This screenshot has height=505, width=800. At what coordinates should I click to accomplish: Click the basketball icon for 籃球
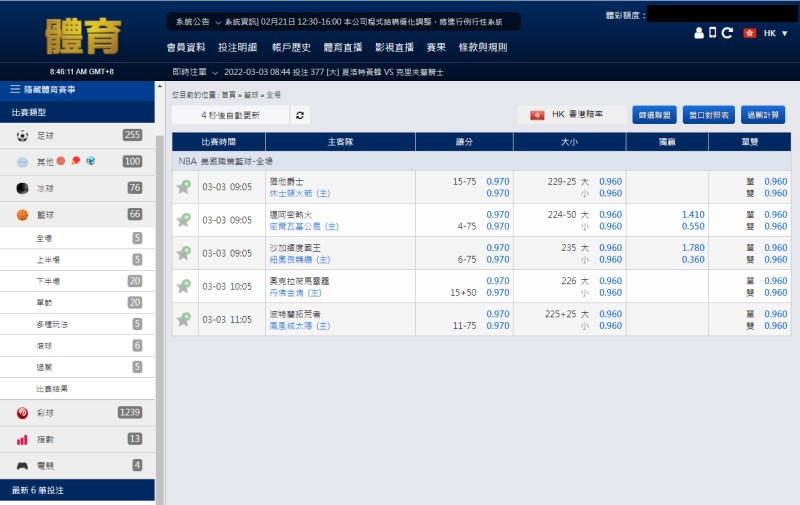pyautogui.click(x=22, y=215)
